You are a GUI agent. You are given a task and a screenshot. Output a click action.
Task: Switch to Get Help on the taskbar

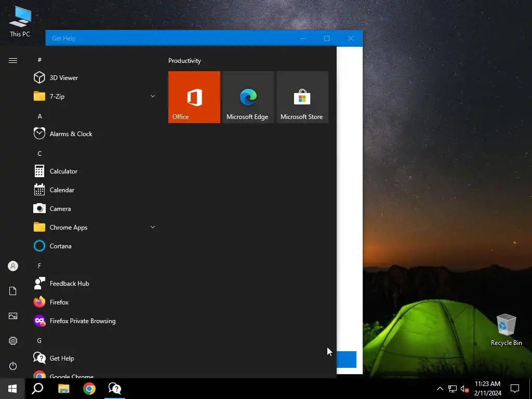coord(115,389)
